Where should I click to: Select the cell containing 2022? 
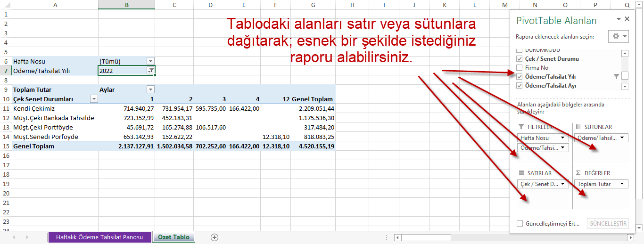click(x=126, y=71)
